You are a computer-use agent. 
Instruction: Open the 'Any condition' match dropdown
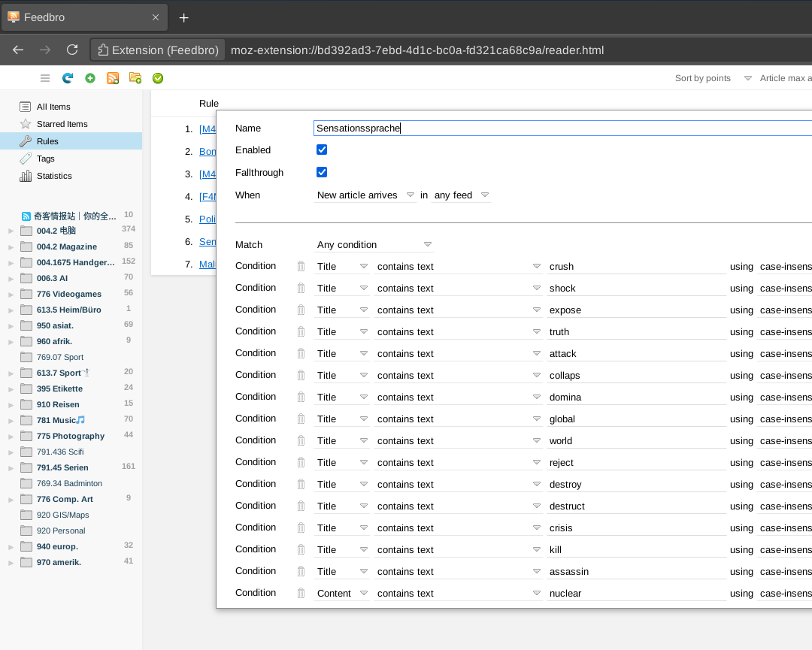(x=374, y=245)
